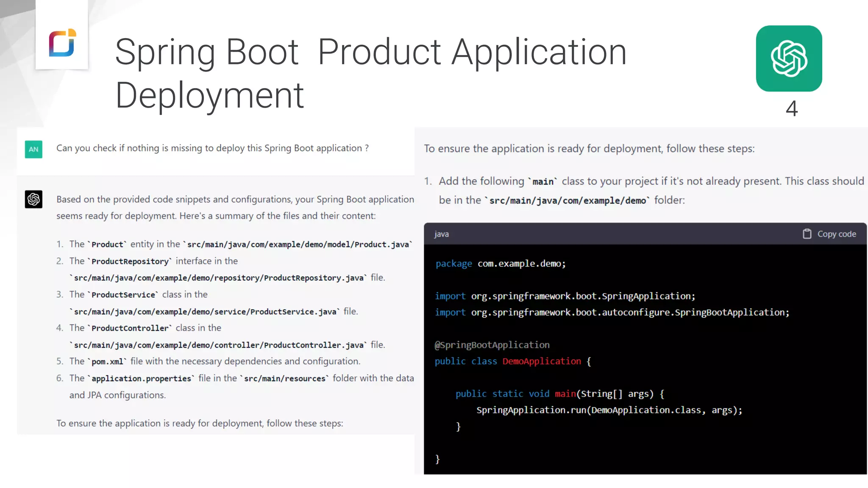
Task: Click the package com.example.demo code line
Action: tap(500, 263)
